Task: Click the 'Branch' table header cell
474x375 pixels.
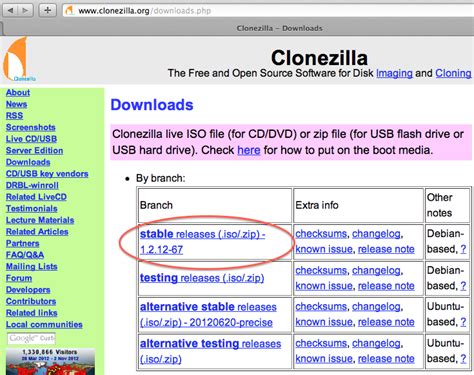Action: pos(215,205)
